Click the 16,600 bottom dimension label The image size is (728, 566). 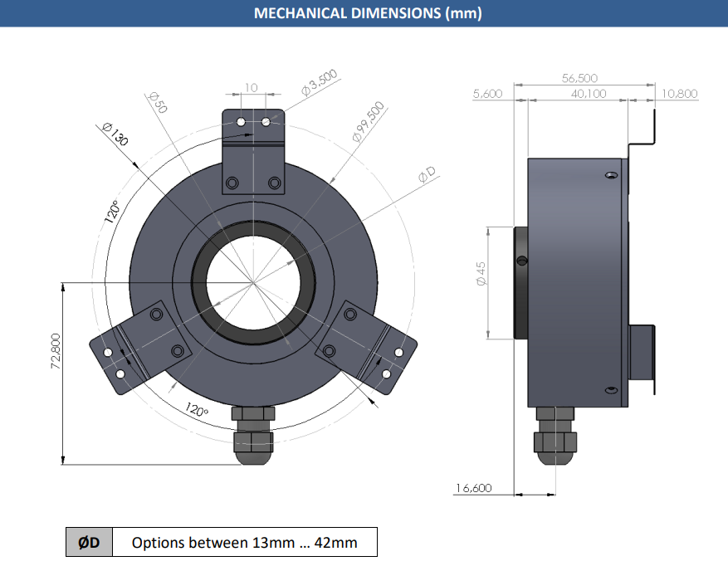point(473,488)
